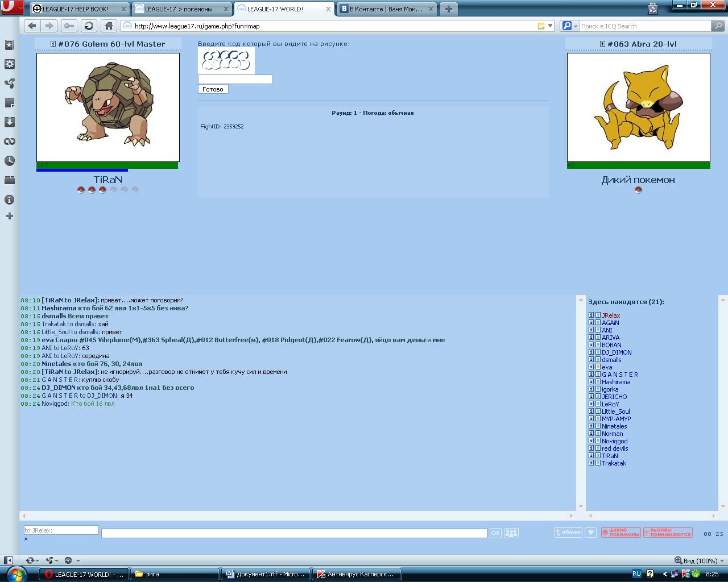This screenshot has height=582, width=728.
Task: Clear the 'to JRelax' recipient with x
Action: tap(26, 539)
